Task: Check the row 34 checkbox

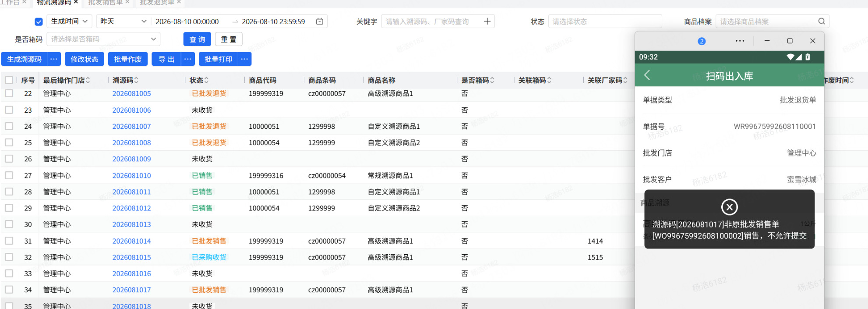Action: (9, 290)
